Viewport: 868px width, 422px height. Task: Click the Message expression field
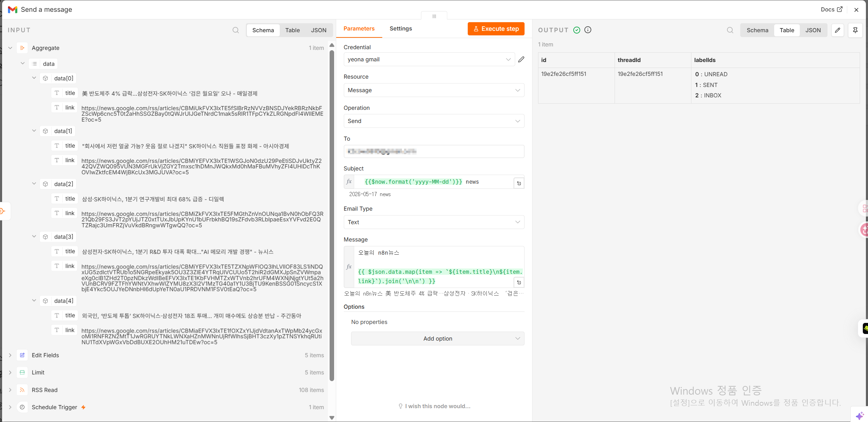(439, 267)
